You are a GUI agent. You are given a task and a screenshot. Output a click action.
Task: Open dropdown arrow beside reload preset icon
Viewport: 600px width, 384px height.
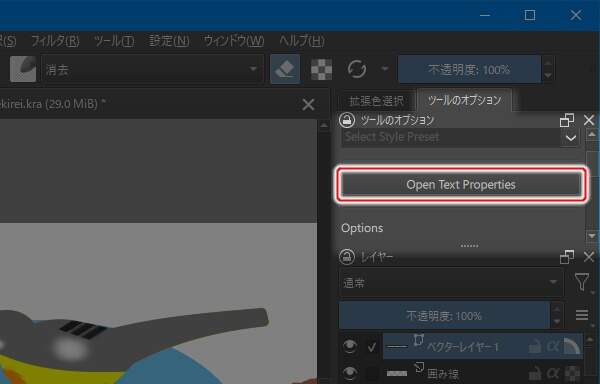point(385,69)
